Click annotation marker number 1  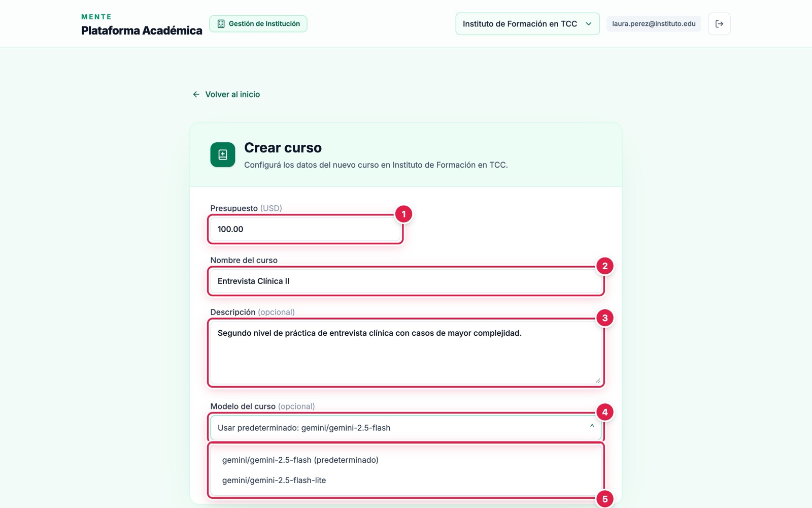pos(403,214)
